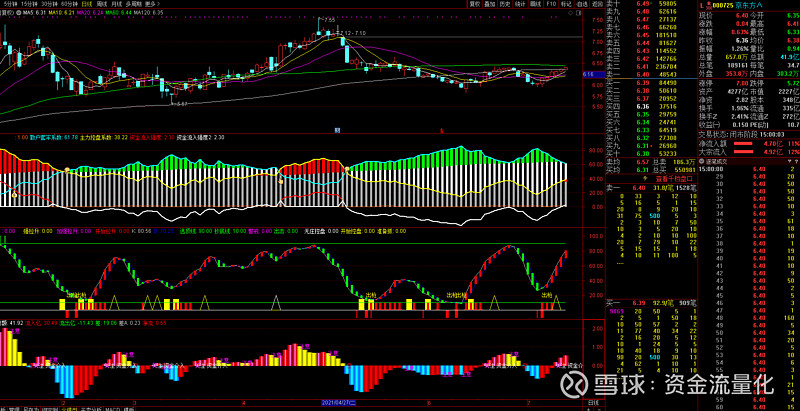Screen dimensions: 800x411
Task: Click the 7.55 high price label on chart
Action: click(x=329, y=20)
